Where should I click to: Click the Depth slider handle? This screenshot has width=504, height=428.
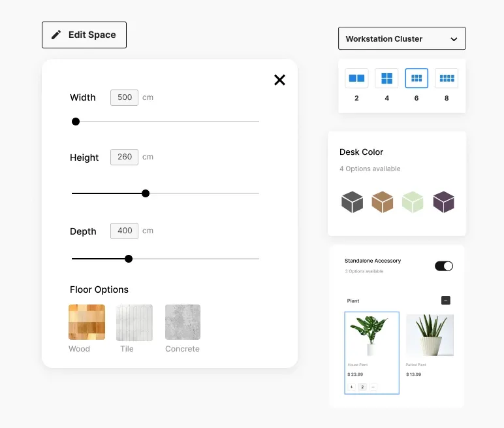(129, 259)
